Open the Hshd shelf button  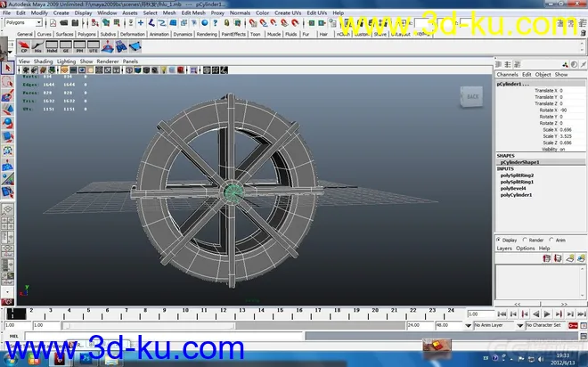(52, 47)
